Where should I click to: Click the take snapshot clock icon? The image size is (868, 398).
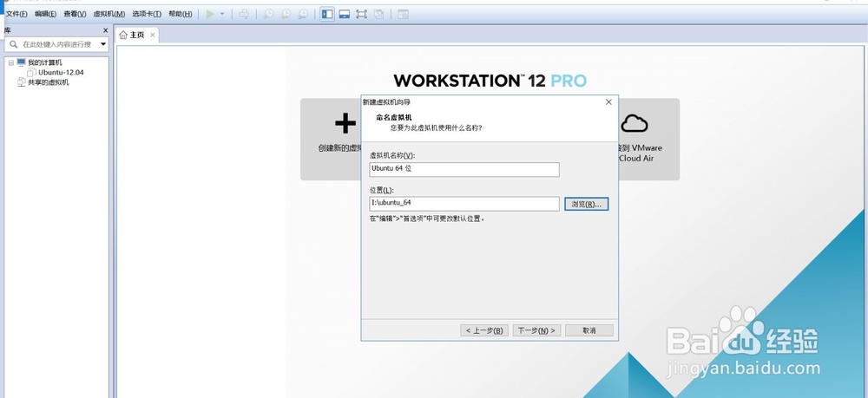pos(268,14)
